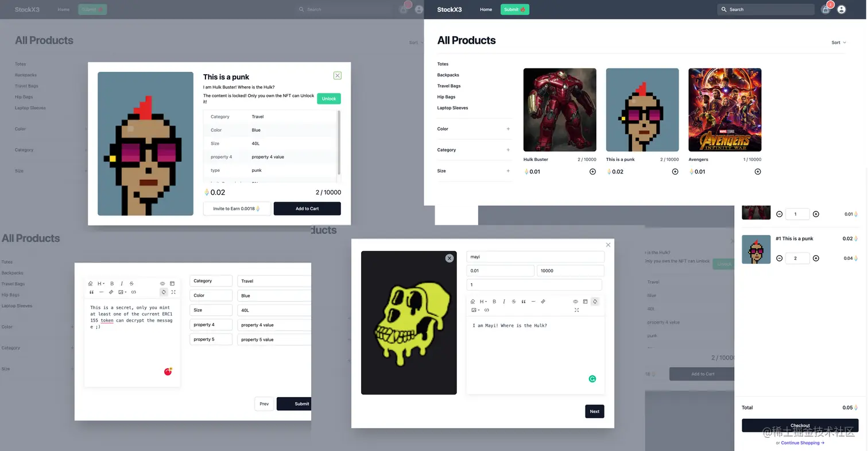Toggle fullscreen in the Mayi description editor
Viewport: 868px width, 451px height.
576,310
